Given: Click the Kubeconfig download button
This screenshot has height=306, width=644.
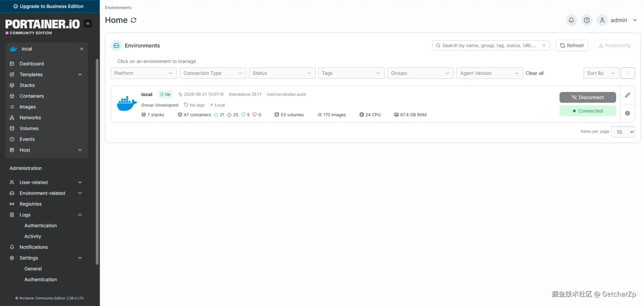Looking at the screenshot, I should click(615, 45).
